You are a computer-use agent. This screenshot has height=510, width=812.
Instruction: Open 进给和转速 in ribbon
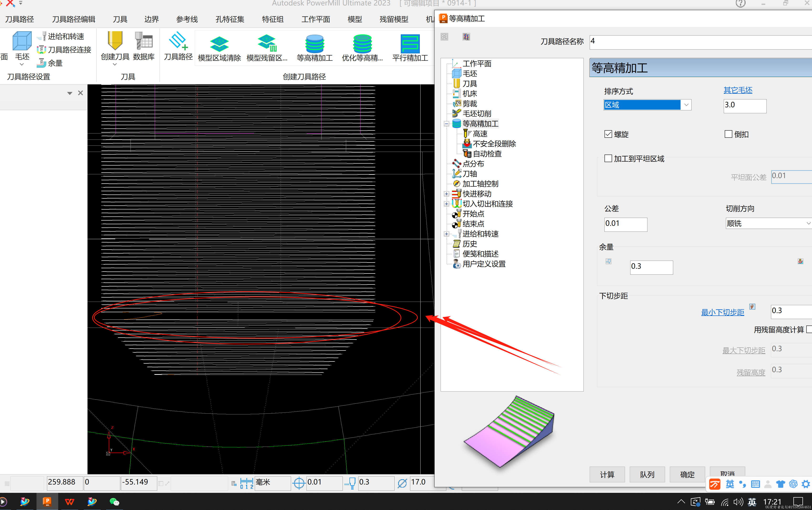pyautogui.click(x=60, y=36)
